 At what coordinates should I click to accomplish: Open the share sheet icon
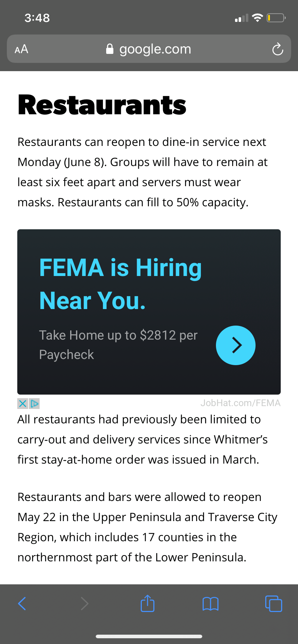pos(148,603)
